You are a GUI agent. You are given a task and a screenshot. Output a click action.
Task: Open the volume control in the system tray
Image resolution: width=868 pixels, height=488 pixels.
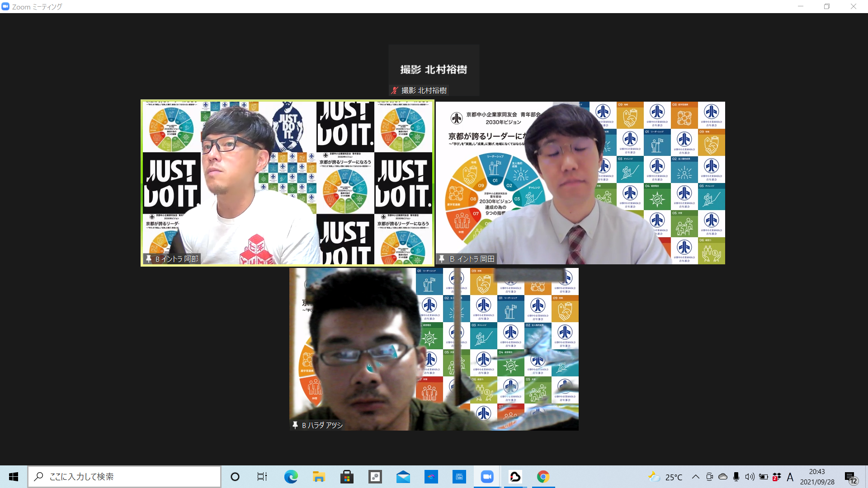point(750,477)
